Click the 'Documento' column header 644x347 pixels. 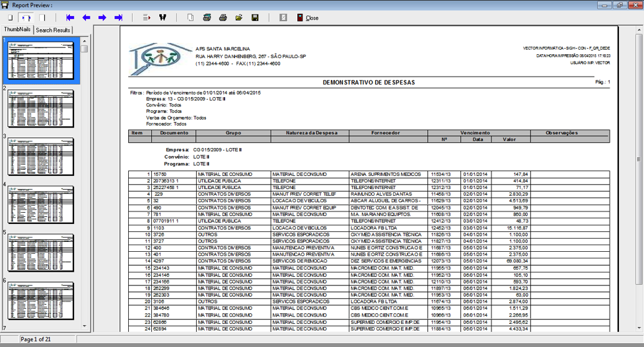[174, 133]
